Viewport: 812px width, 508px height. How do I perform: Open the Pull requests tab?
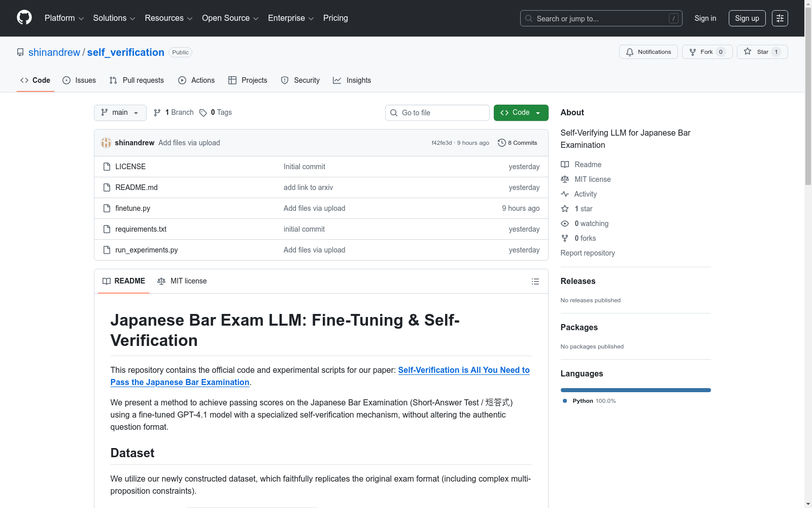137,80
